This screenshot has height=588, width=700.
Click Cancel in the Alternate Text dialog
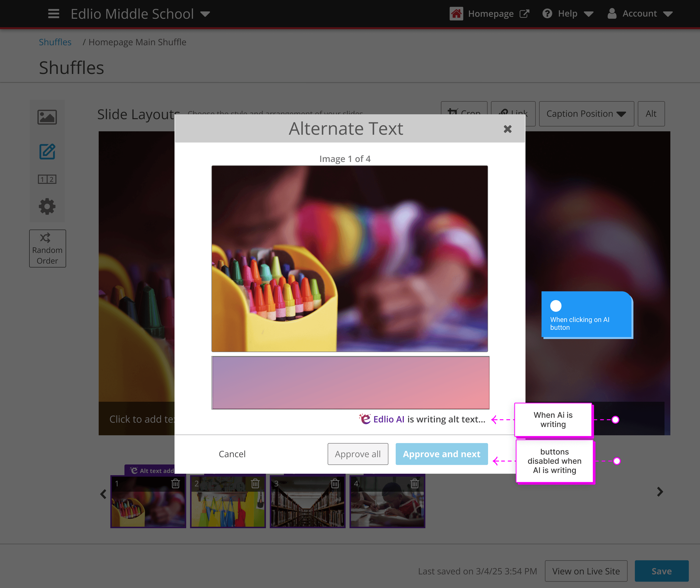(232, 454)
